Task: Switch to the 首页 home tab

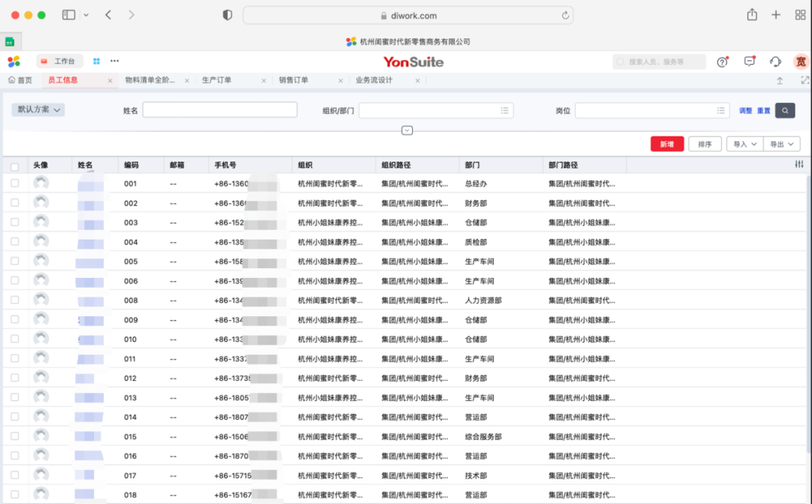Action: (x=20, y=80)
